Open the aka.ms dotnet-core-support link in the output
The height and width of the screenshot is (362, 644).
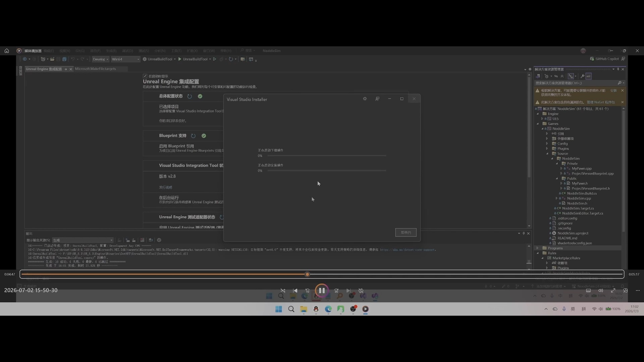pyautogui.click(x=408, y=250)
